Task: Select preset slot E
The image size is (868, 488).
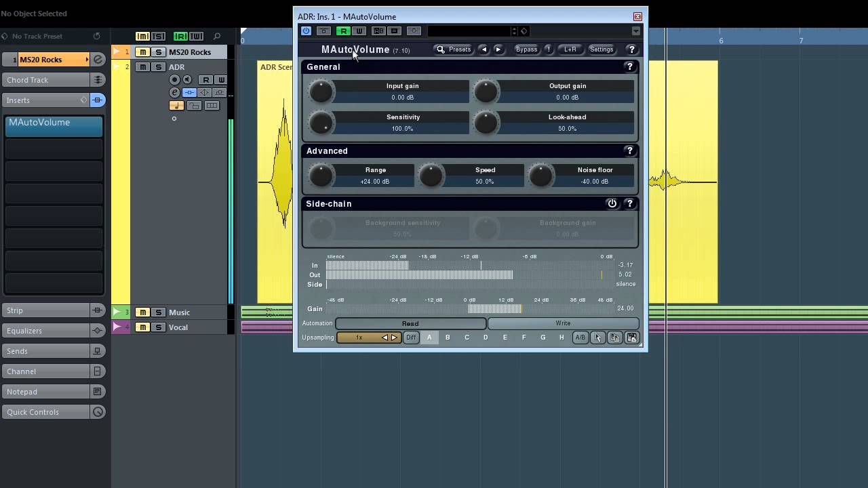Action: (x=505, y=338)
